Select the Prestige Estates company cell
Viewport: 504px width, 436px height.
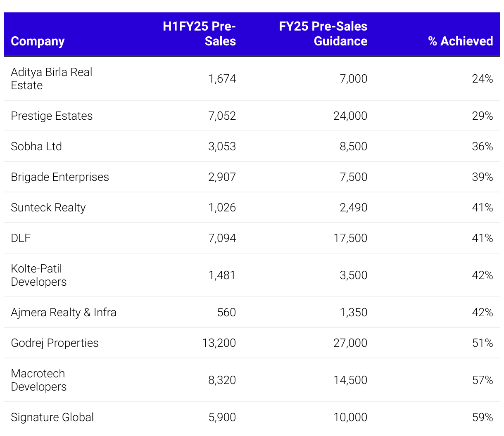click(52, 116)
